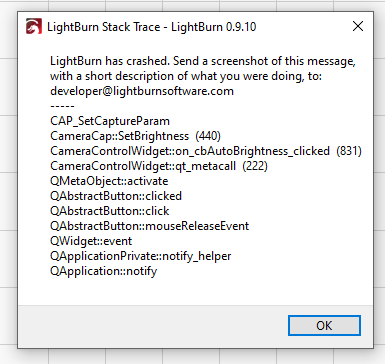Screen dimensions: 385x364
Task: Select the QMetaObject::activate trace line
Action: click(x=109, y=181)
